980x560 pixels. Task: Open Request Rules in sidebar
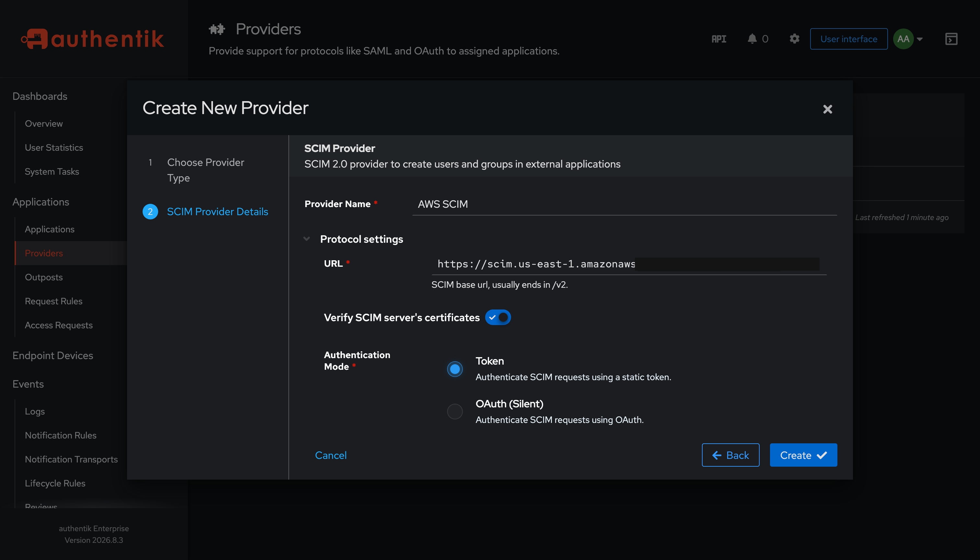click(54, 301)
